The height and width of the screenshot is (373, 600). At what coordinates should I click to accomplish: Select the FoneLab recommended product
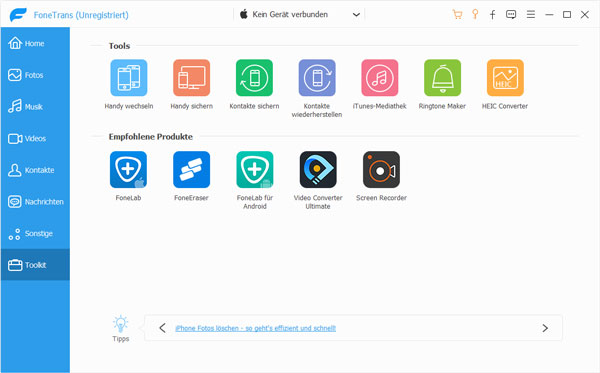tap(128, 169)
